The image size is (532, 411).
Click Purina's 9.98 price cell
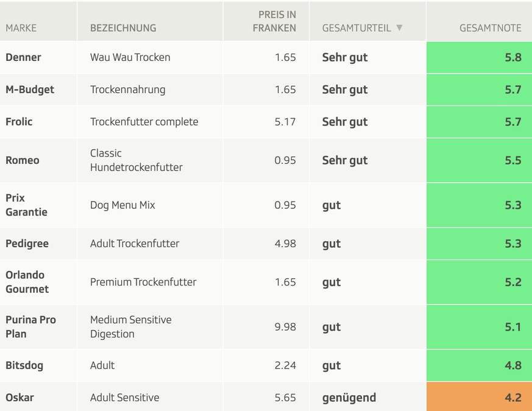(285, 327)
